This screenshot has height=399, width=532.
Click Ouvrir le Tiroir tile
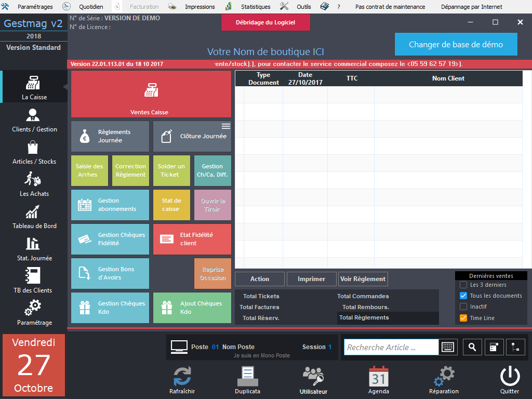click(212, 205)
